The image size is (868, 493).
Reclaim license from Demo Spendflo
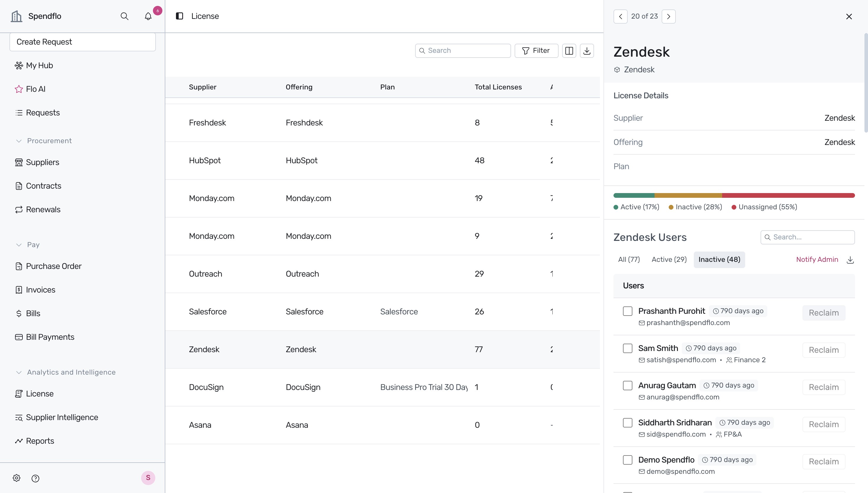pyautogui.click(x=824, y=462)
